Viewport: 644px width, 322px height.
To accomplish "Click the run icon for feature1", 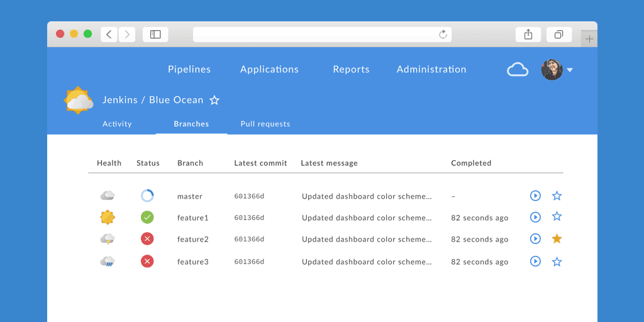I will 535,217.
